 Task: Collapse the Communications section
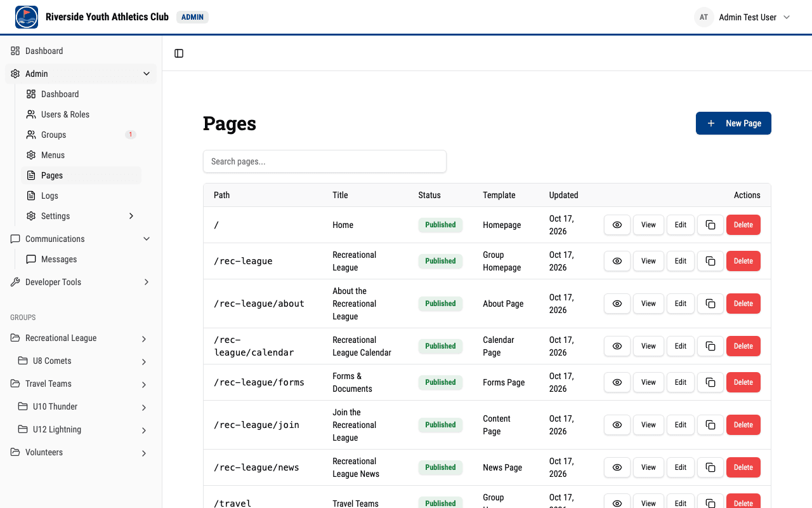(81, 239)
